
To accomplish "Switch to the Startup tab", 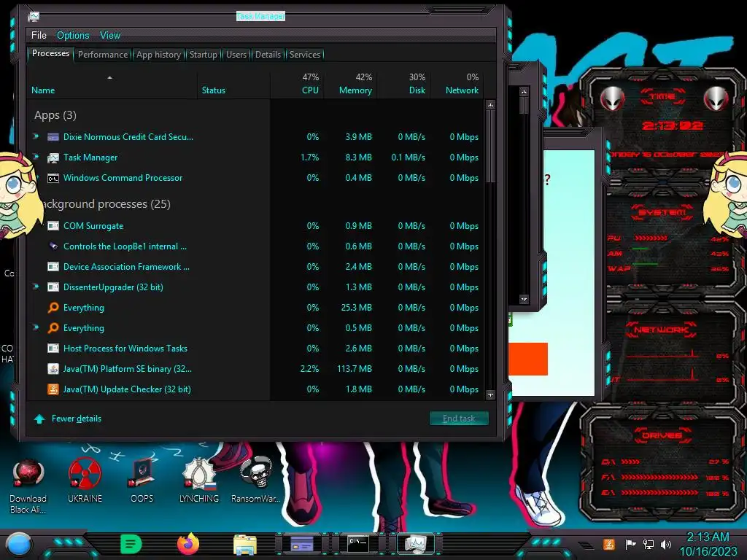I will (204, 55).
